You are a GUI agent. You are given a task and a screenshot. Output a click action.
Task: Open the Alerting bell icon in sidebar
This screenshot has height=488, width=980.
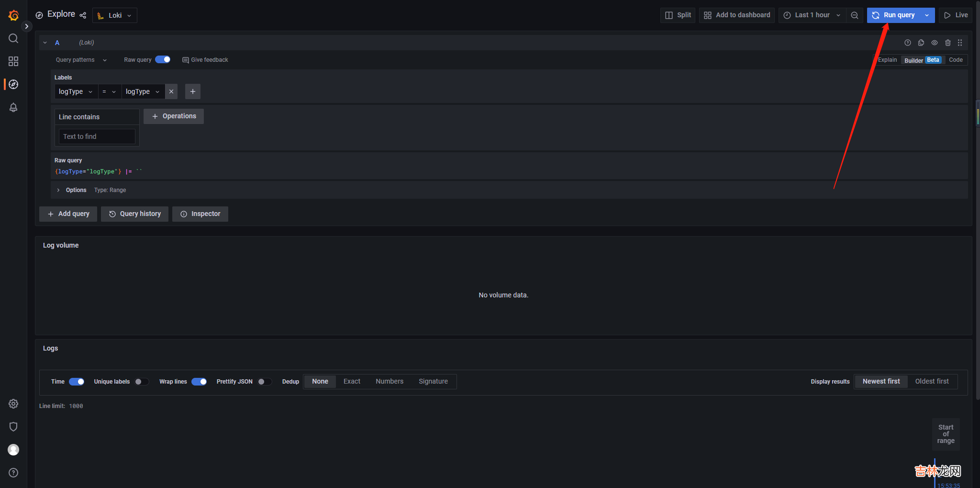pos(13,108)
